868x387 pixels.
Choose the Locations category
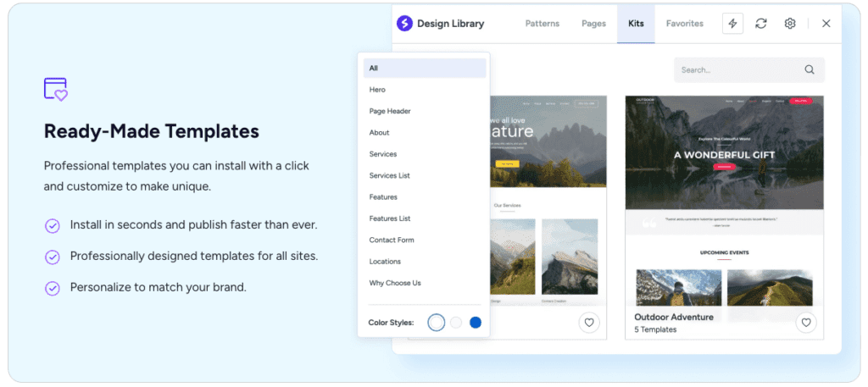coord(385,262)
